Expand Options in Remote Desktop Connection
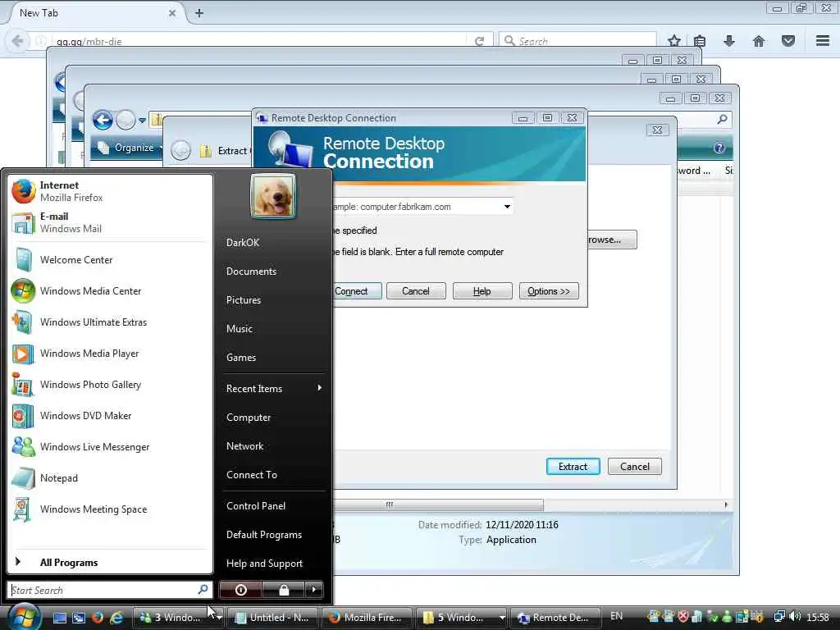The width and height of the screenshot is (840, 630). tap(549, 291)
